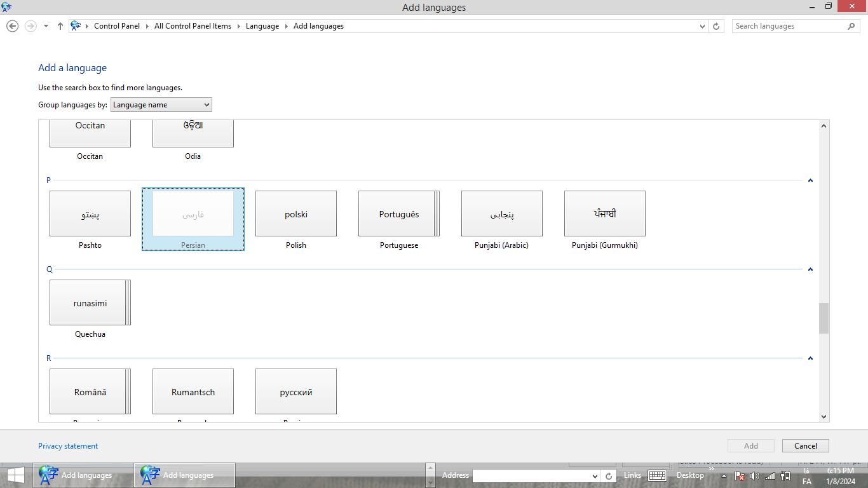This screenshot has width=868, height=488.
Task: Refresh the address bar location
Action: (716, 26)
